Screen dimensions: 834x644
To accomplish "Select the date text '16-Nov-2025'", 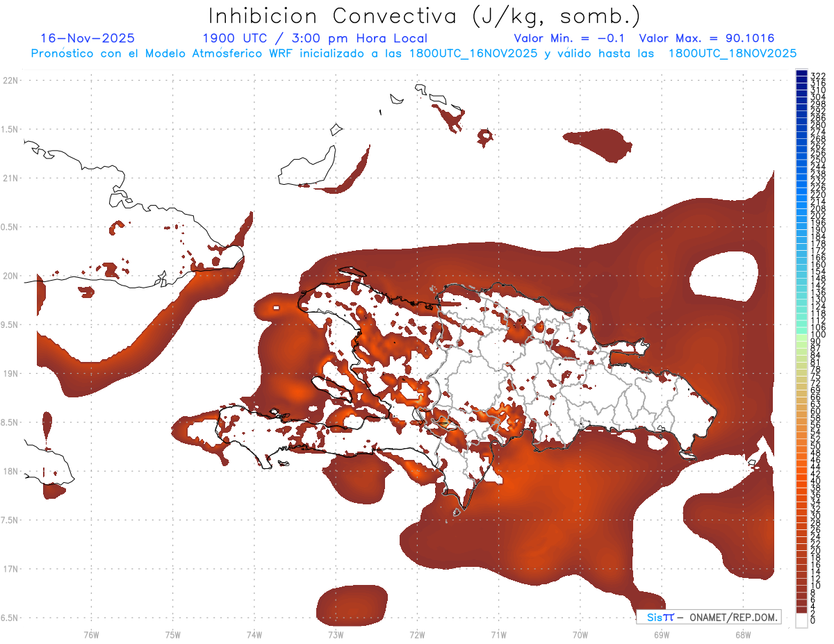I will 88,39.
